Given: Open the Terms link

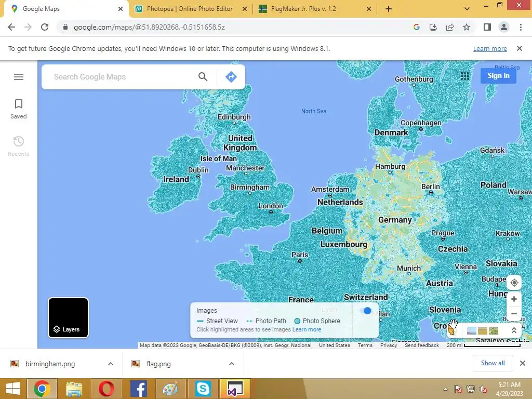Looking at the screenshot, I should [365, 345].
